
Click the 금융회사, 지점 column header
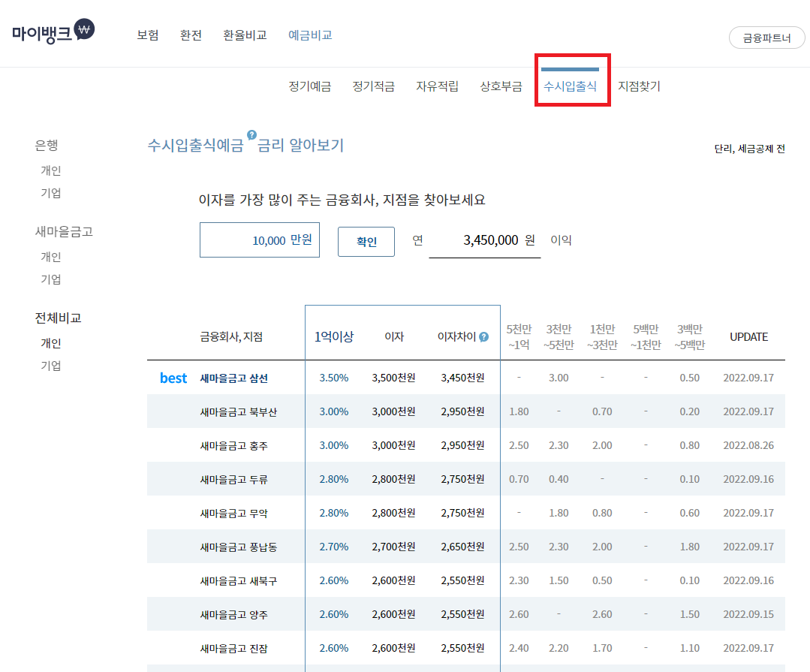pos(231,337)
